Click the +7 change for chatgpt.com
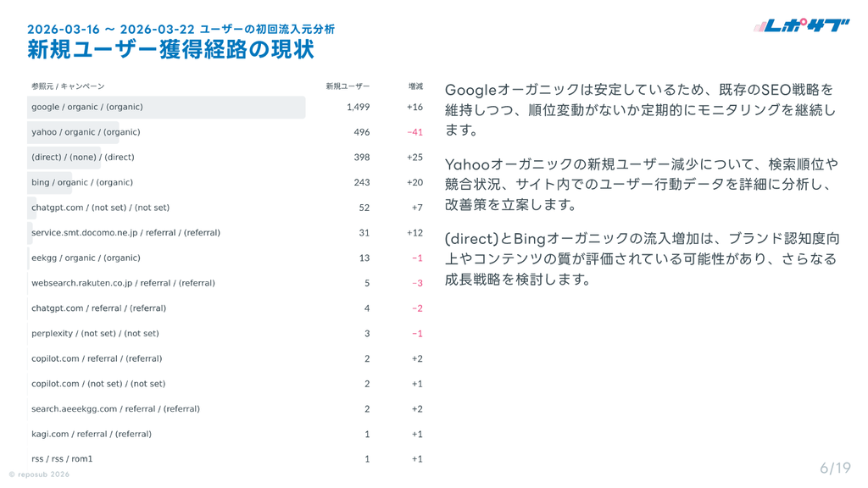 point(417,208)
